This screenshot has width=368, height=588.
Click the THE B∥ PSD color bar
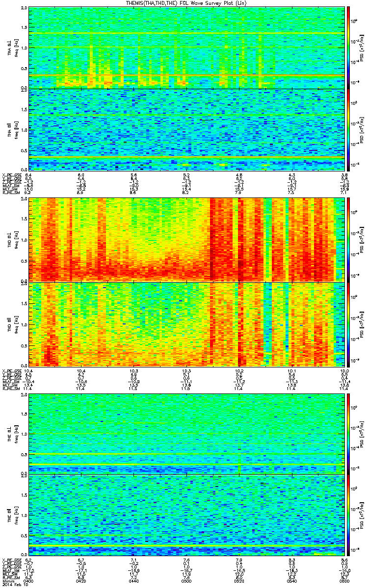pyautogui.click(x=348, y=515)
